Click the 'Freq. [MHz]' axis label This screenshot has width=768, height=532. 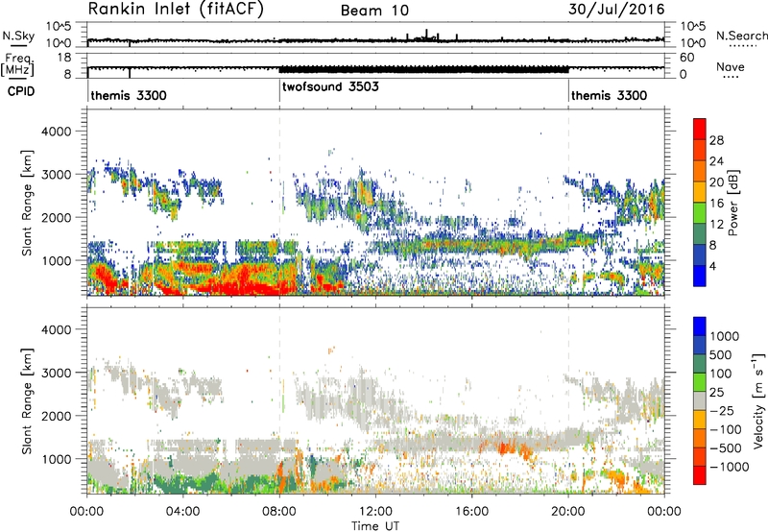[x=18, y=65]
